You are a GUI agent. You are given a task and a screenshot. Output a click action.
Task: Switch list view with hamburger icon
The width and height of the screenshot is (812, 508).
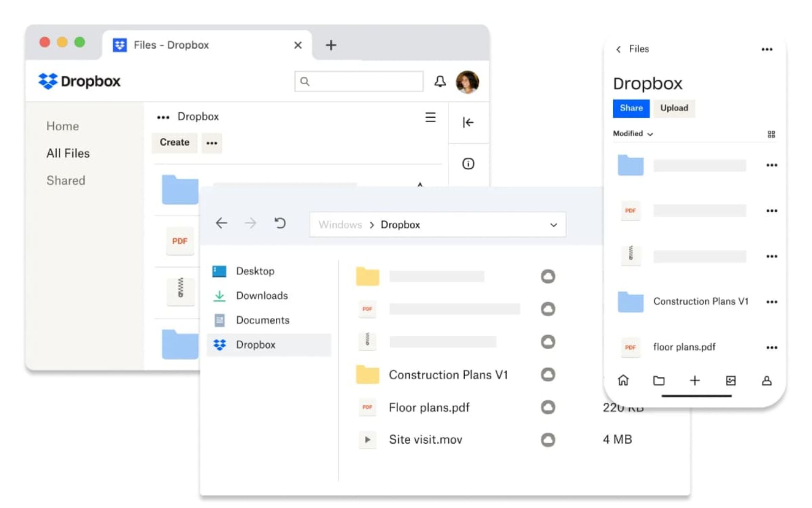tap(430, 117)
